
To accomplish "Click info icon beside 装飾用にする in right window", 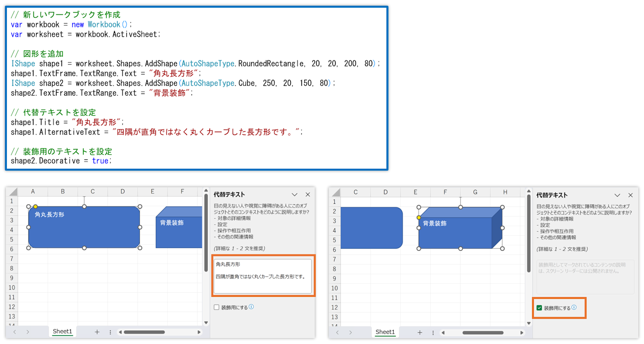I will pyautogui.click(x=574, y=307).
